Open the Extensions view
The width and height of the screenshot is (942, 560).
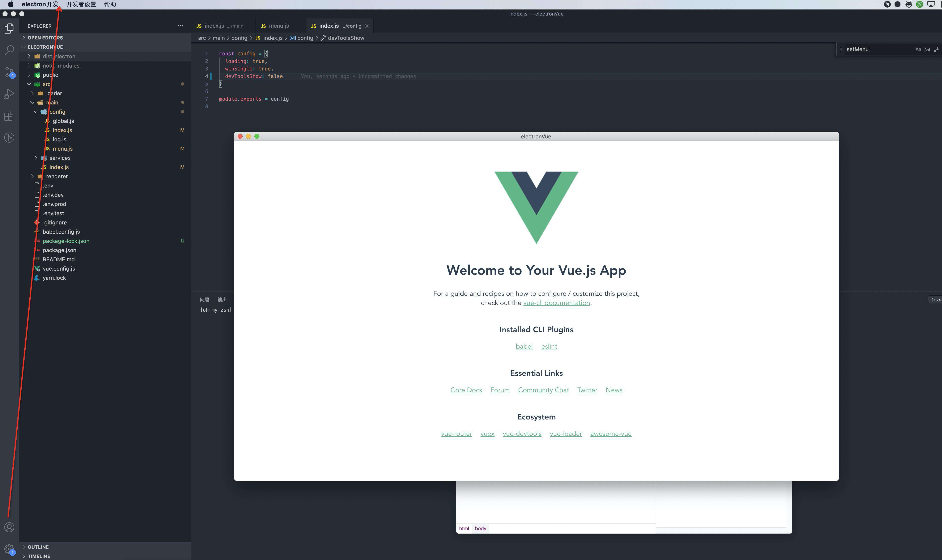[x=9, y=116]
